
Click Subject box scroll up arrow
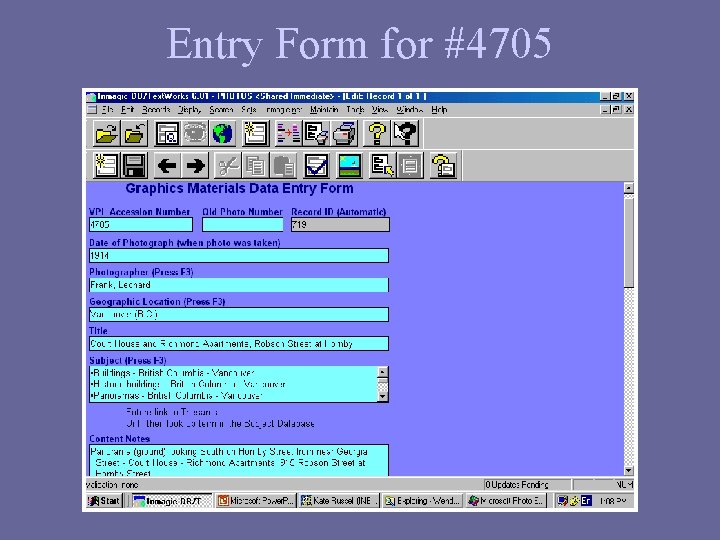[382, 372]
